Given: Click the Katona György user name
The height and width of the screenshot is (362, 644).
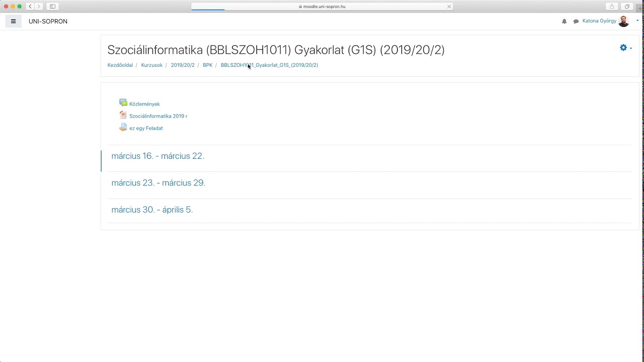Looking at the screenshot, I should pos(599,21).
